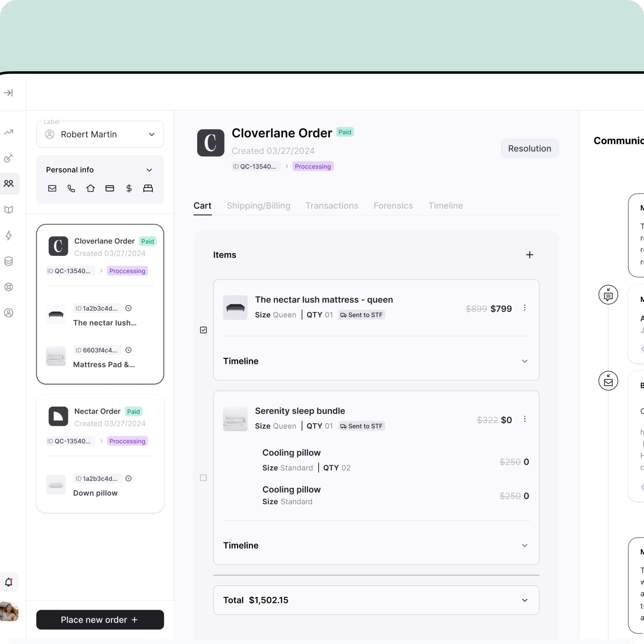This screenshot has height=644, width=644.
Task: Open options menu for Serenity sleep bundle
Action: point(524,419)
